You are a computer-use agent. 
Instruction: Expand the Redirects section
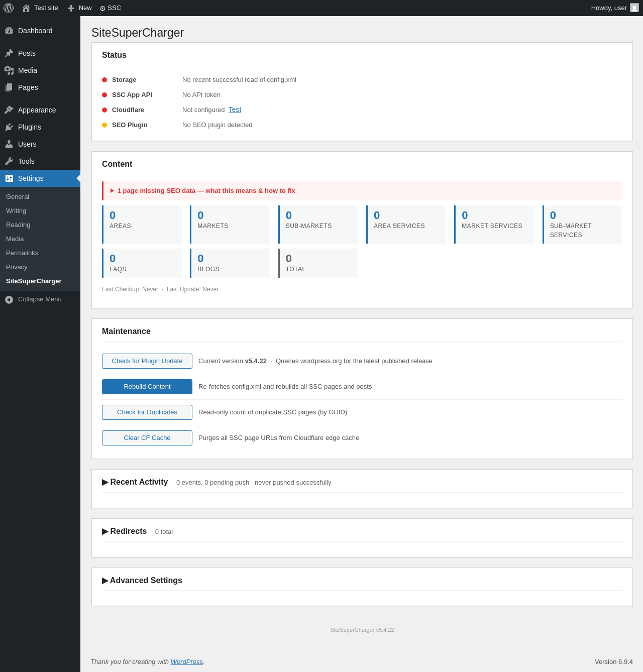coord(125,531)
